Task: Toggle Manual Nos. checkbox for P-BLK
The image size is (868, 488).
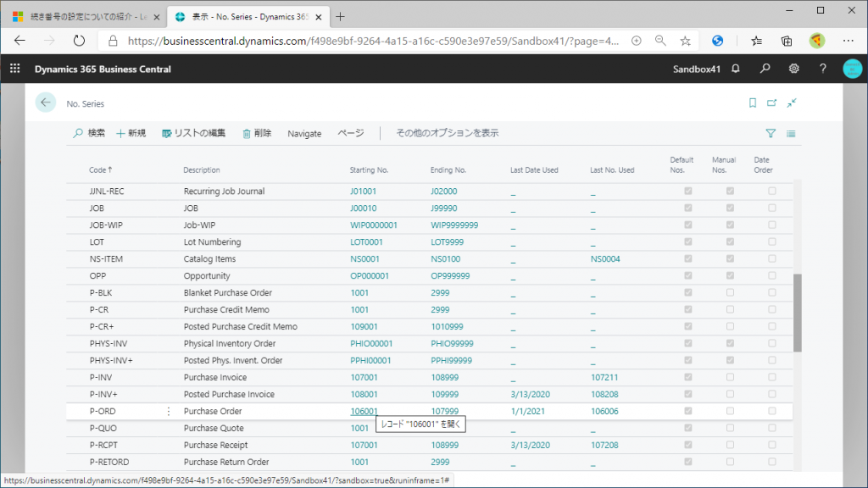Action: coord(730,292)
